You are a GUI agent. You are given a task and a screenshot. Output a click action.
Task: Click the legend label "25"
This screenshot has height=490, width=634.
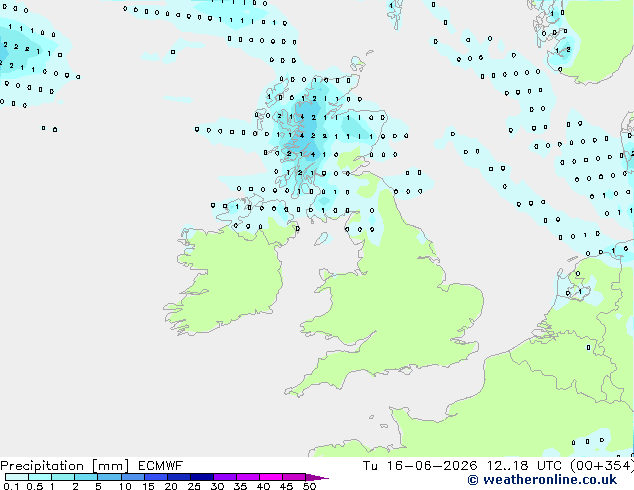pyautogui.click(x=194, y=486)
